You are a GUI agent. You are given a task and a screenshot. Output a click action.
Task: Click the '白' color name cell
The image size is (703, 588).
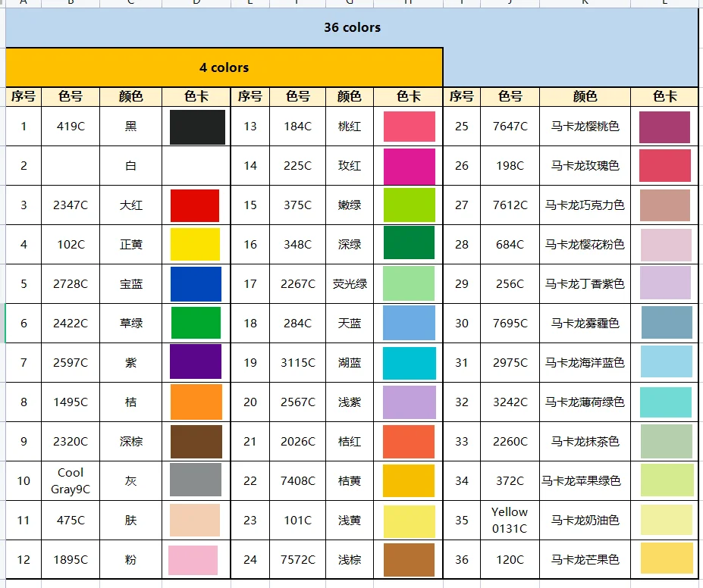[x=131, y=166]
